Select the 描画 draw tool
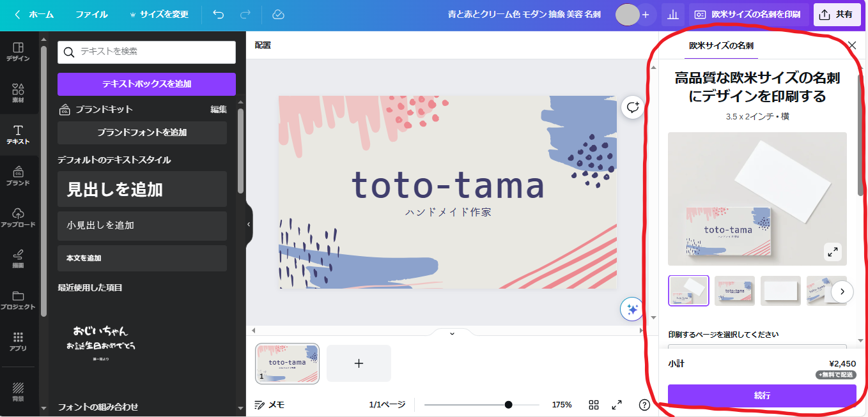The image size is (868, 417). [x=18, y=259]
